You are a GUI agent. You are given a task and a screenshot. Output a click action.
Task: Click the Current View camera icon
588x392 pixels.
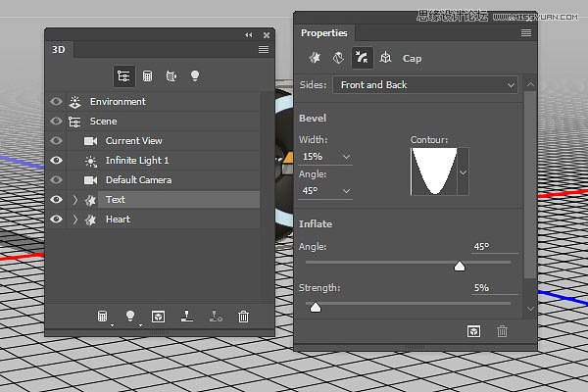click(90, 141)
